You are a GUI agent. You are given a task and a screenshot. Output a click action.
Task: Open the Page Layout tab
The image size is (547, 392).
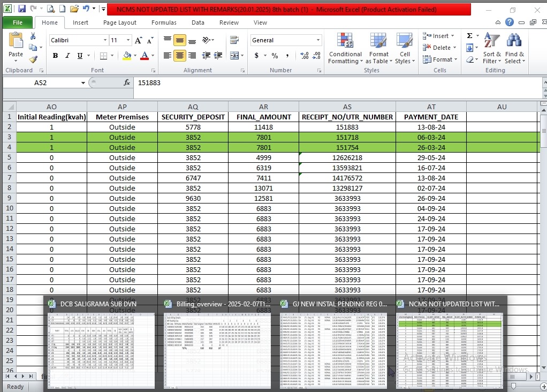tap(120, 22)
